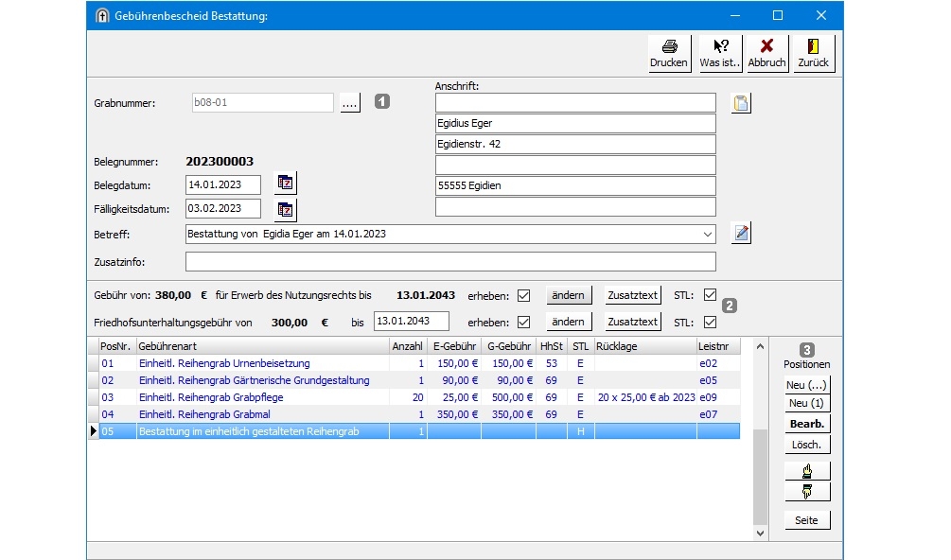Click the clipboard icon beside Anschrift
This screenshot has width=951, height=560.
click(741, 103)
